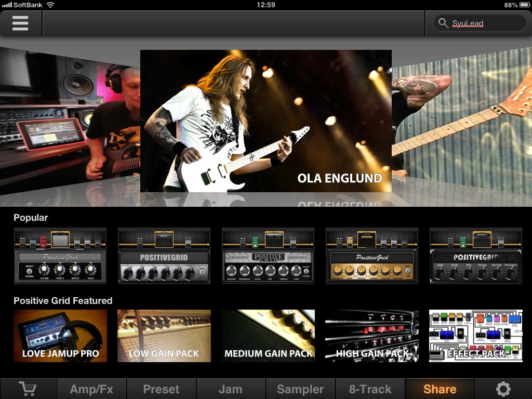Open the High Gain Pack
Screen dimensions: 532x399
(372, 336)
